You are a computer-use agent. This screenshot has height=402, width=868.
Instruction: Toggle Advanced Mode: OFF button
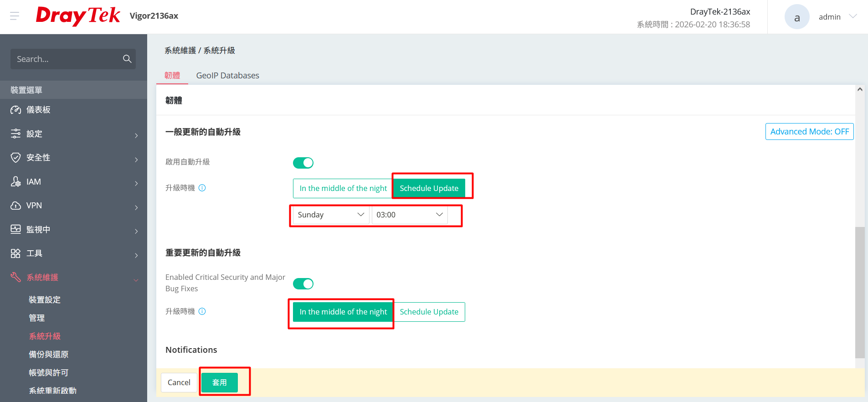coord(809,132)
